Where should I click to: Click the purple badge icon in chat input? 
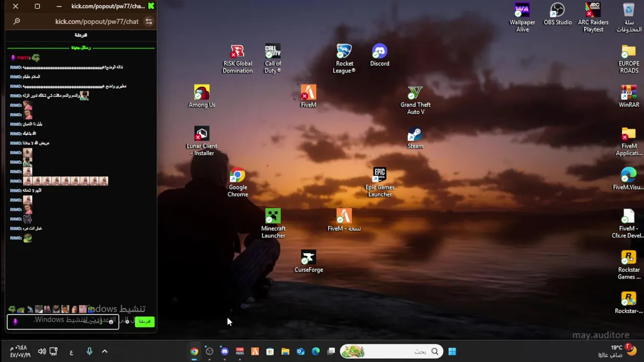point(15,322)
